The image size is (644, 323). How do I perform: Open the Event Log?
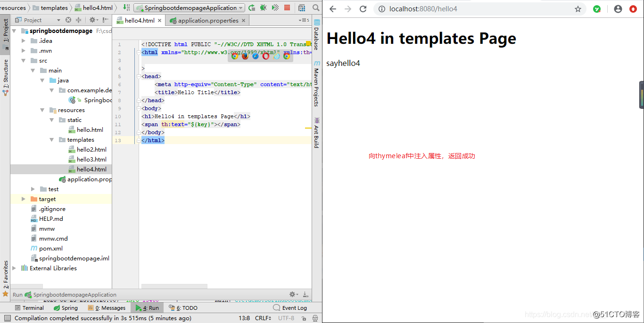pos(290,308)
